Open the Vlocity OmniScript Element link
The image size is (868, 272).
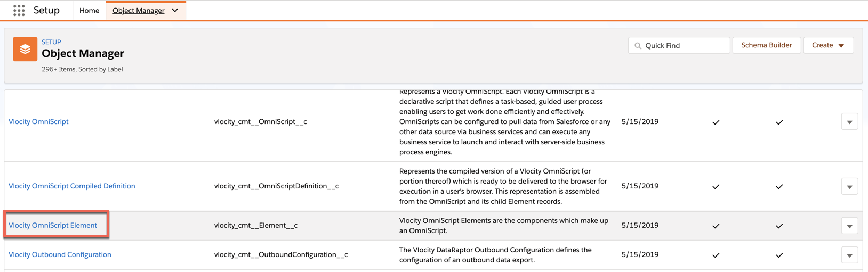coord(53,225)
